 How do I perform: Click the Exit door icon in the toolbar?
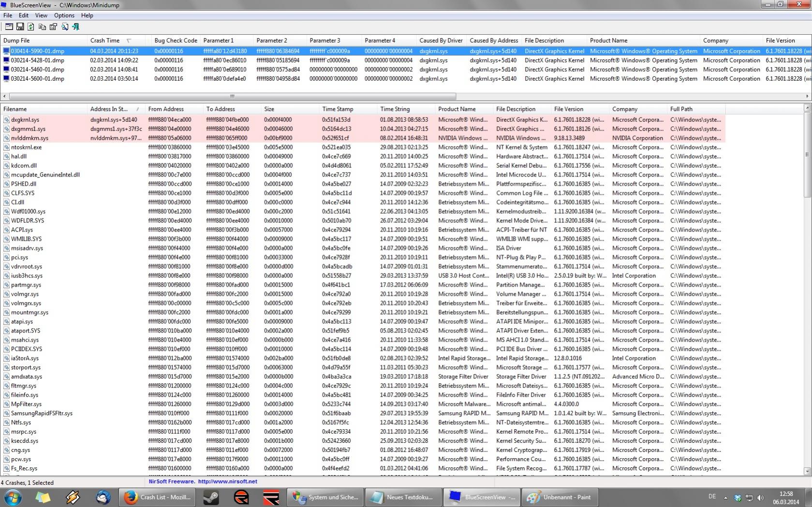point(75,27)
